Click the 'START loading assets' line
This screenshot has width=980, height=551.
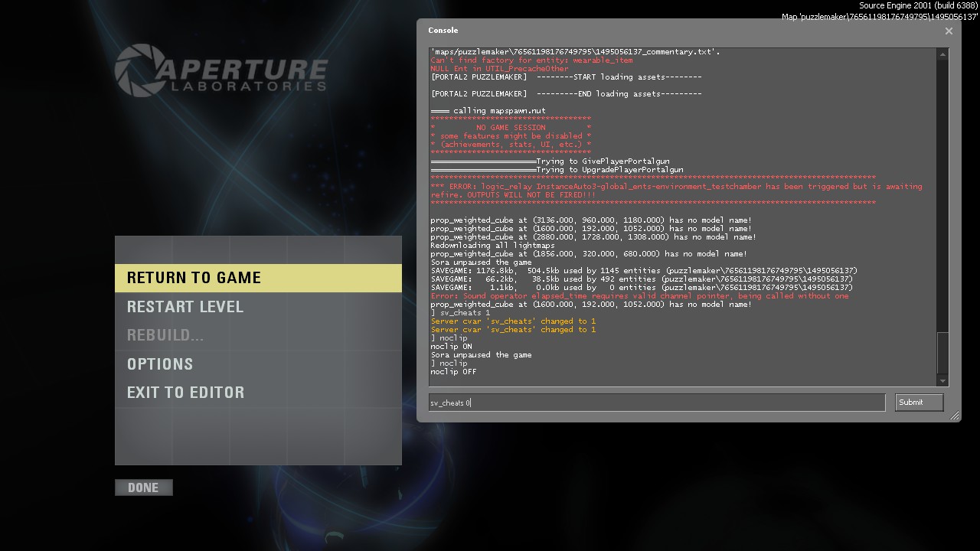(566, 77)
